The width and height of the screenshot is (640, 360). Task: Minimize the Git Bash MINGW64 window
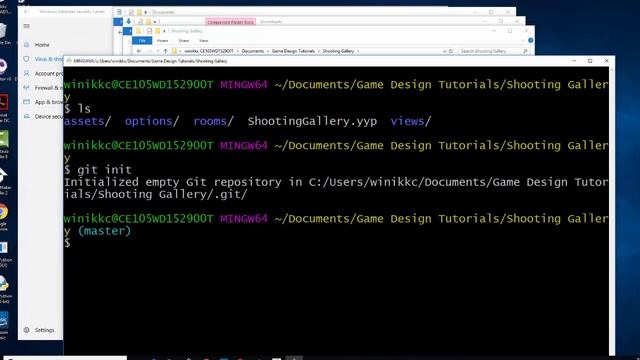point(574,61)
